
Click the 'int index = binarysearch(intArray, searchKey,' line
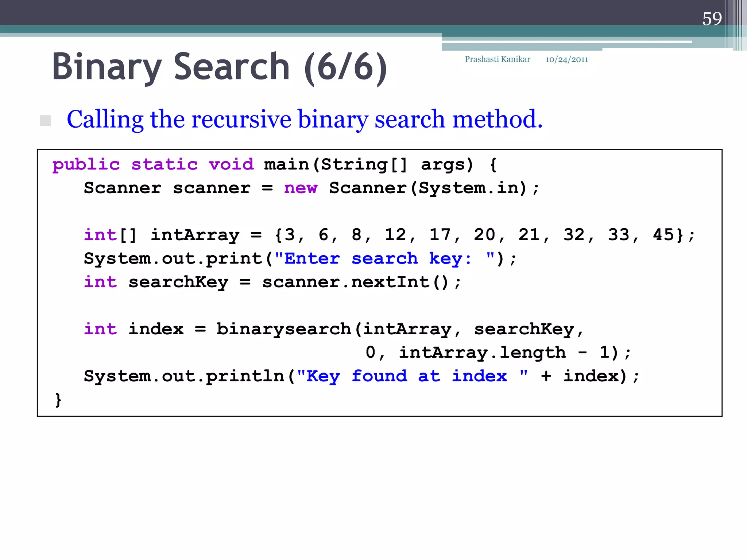tap(333, 329)
